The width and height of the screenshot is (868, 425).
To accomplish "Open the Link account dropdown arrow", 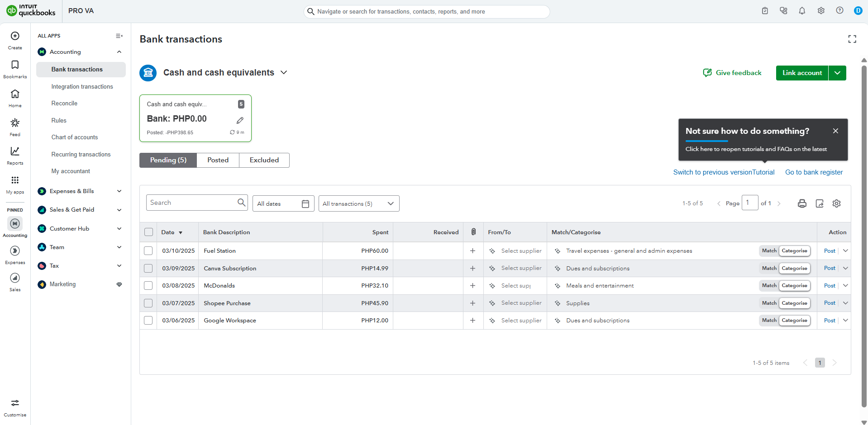I will (837, 73).
